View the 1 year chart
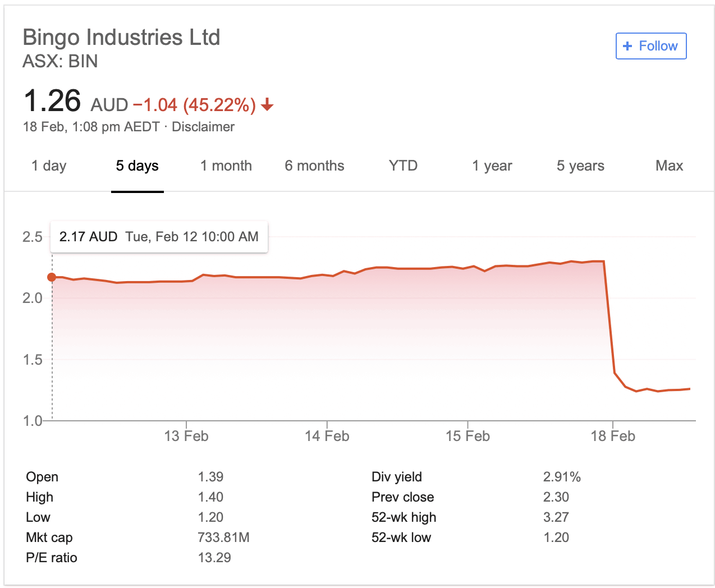Image resolution: width=715 pixels, height=588 pixels. (x=492, y=166)
